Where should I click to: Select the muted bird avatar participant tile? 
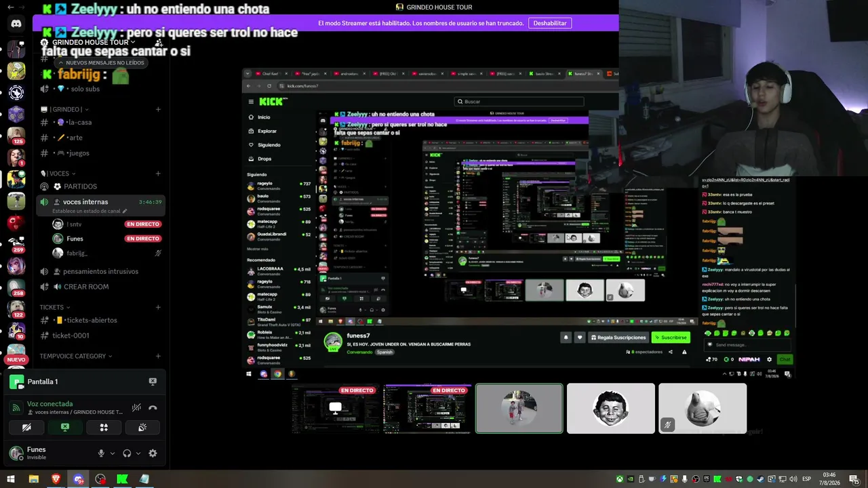[703, 408]
